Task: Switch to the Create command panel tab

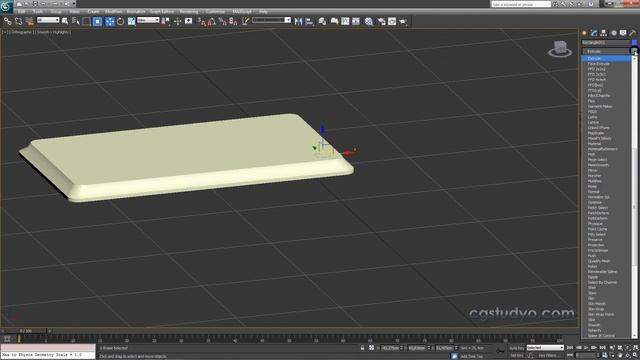Action: click(584, 33)
